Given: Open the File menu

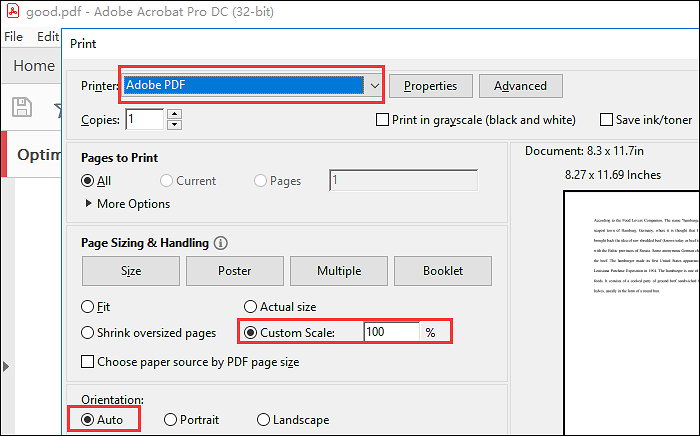Looking at the screenshot, I should 14,36.
